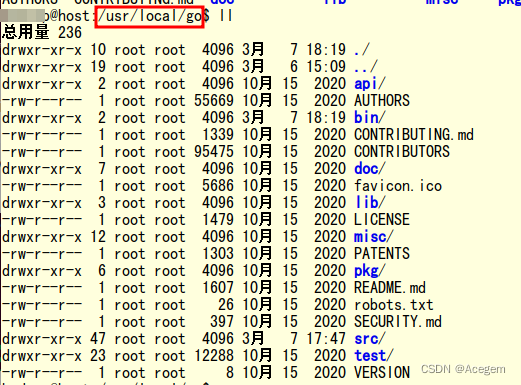This screenshot has height=385, width=521.
Task: Click permissions drwxr-xr-x on api row
Action: tap(42, 84)
